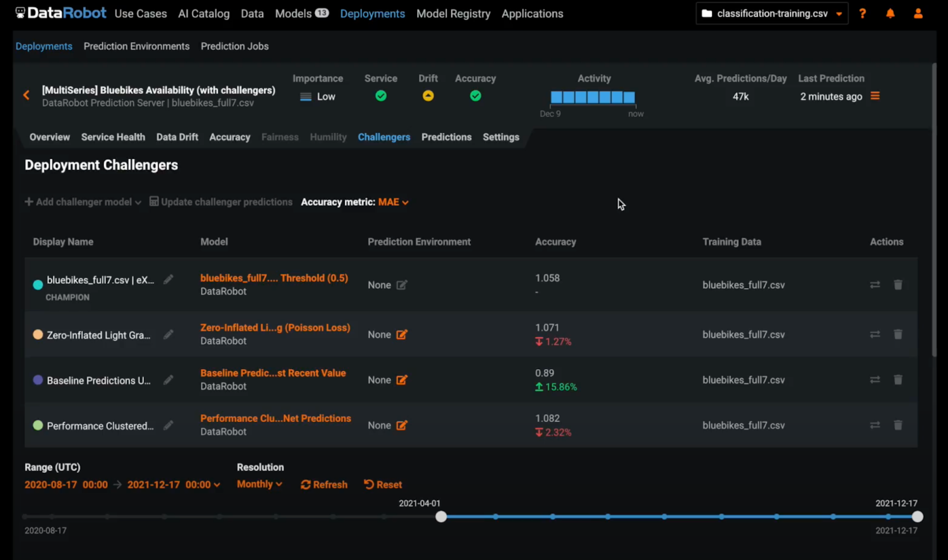This screenshot has width=948, height=560.
Task: Click range start date 2020-08-17 00:00
Action: pos(66,485)
